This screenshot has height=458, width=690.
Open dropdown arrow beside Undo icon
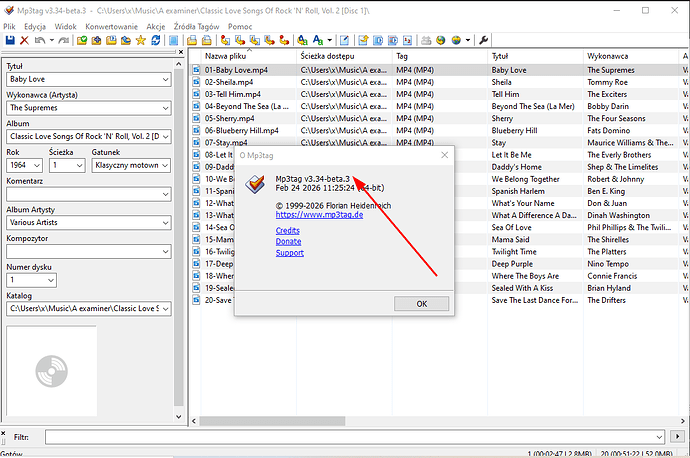[51, 40]
